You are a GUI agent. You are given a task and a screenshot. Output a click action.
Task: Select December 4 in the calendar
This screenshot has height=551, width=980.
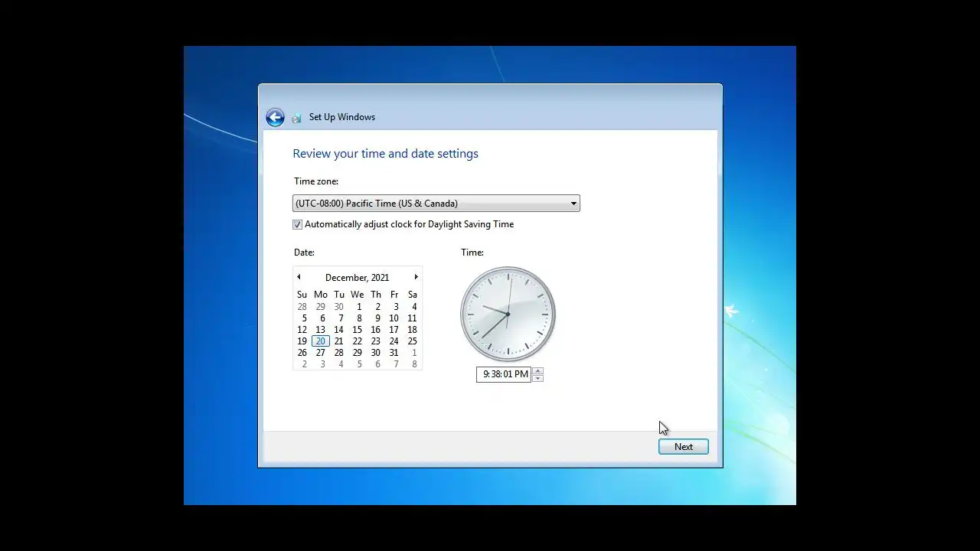413,307
